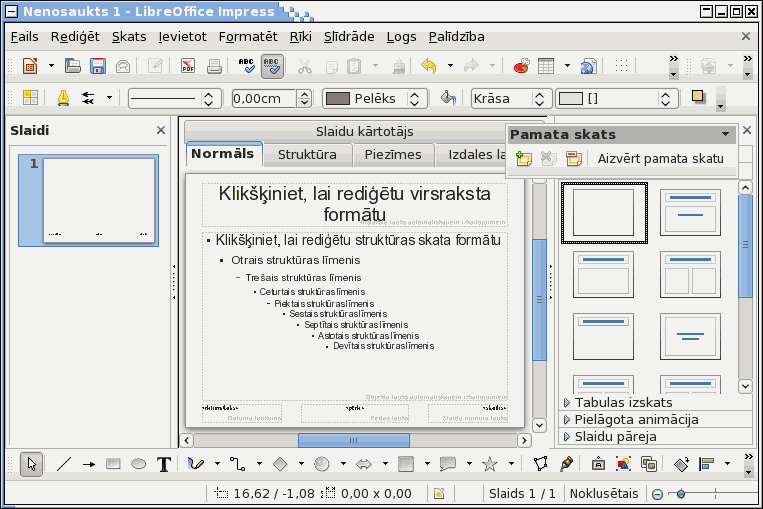Select the line-with-arrow tool

pos(89,464)
